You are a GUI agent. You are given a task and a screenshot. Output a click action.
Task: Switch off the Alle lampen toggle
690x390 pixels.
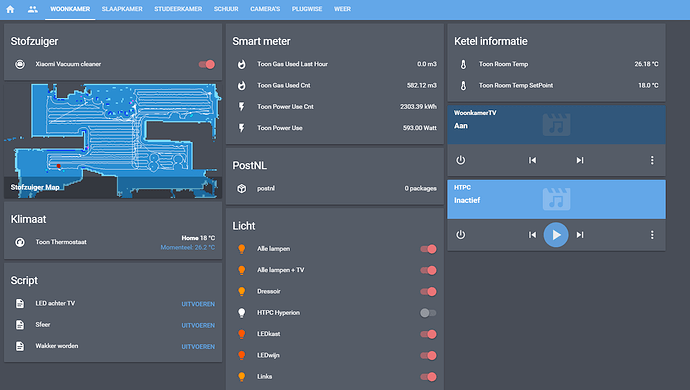click(x=428, y=249)
